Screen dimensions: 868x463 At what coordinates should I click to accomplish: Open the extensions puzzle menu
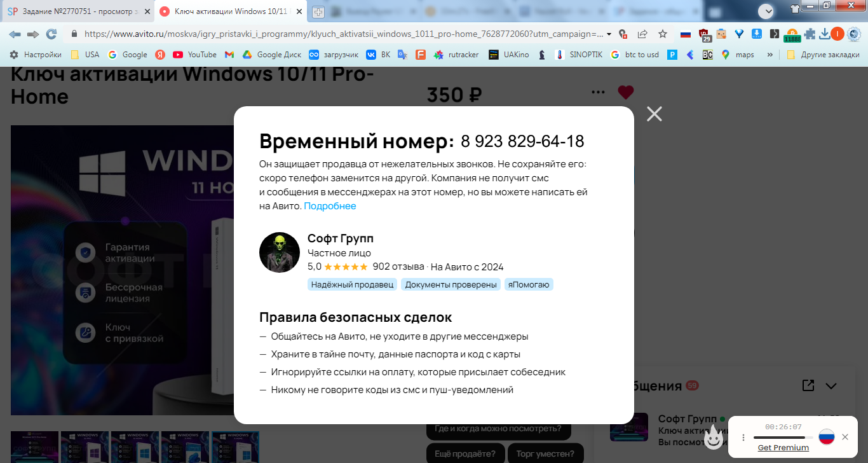(x=810, y=34)
